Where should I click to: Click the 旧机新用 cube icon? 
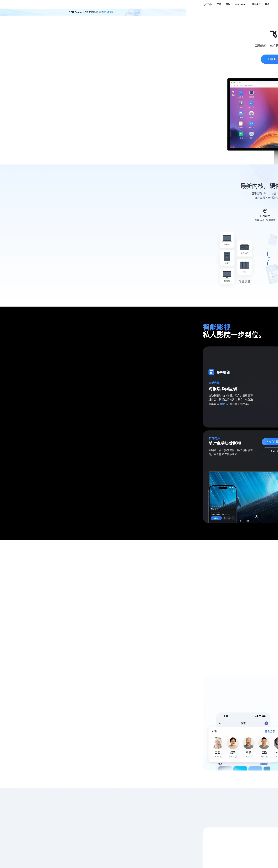coord(265,211)
